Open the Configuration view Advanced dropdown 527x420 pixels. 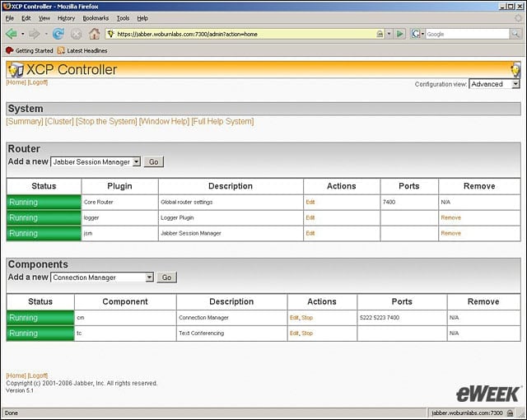click(x=515, y=84)
